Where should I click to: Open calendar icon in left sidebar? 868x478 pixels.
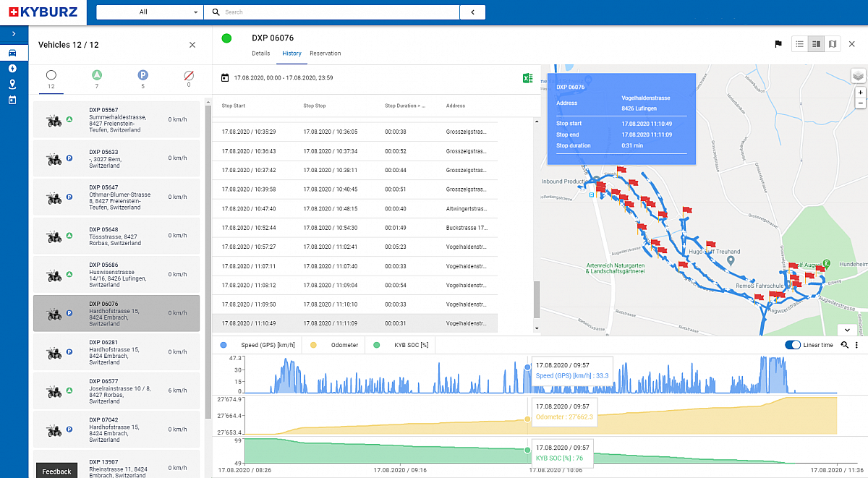click(x=13, y=100)
